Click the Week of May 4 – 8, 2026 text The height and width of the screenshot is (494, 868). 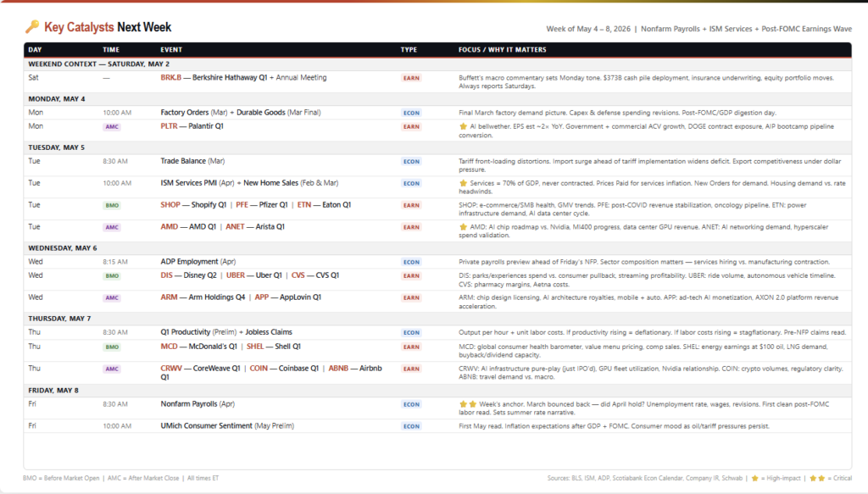click(588, 29)
